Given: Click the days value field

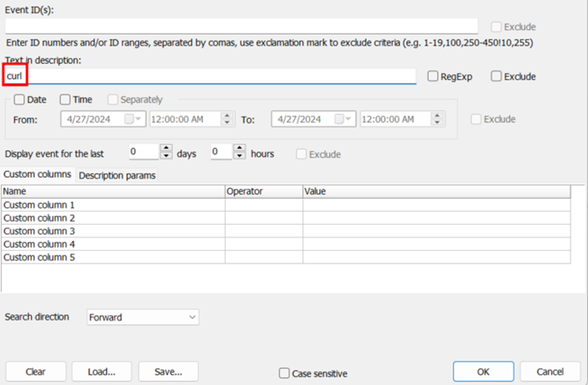Looking at the screenshot, I should pyautogui.click(x=144, y=152).
